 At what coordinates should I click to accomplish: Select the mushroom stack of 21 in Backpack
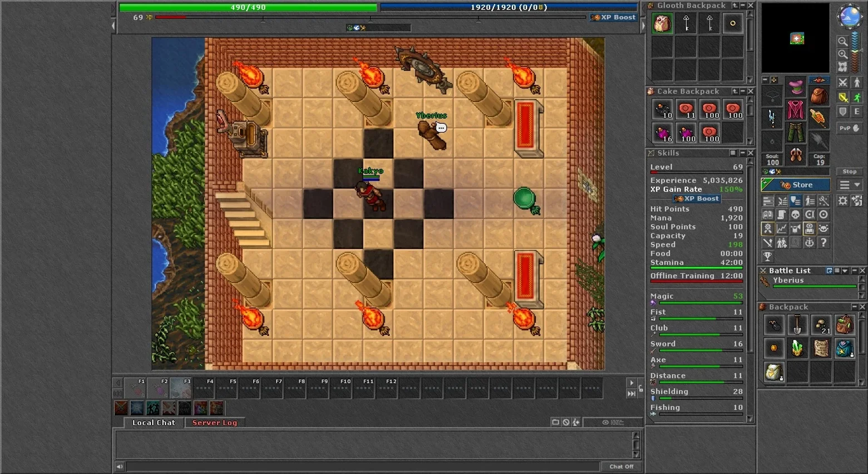(821, 325)
